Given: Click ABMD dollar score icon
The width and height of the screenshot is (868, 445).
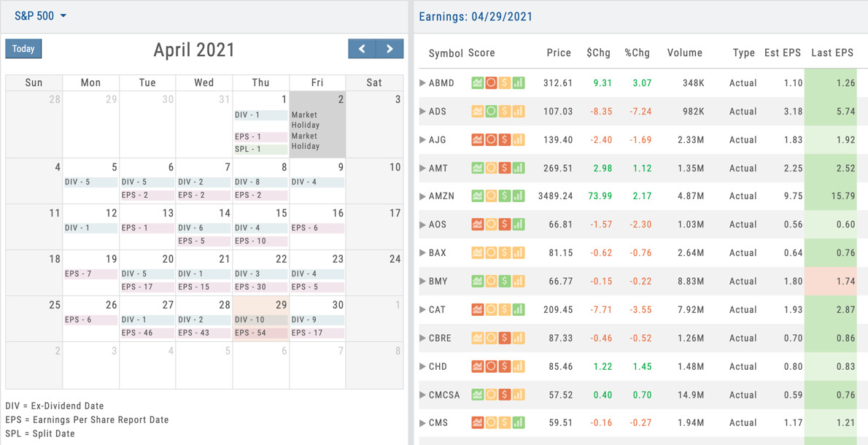Looking at the screenshot, I should point(504,83).
